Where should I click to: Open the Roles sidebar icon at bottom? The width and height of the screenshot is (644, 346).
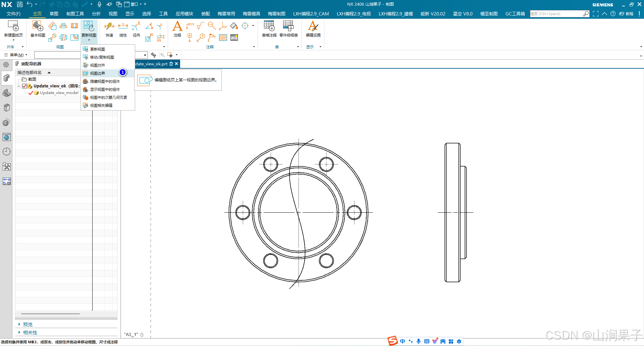coord(6,181)
